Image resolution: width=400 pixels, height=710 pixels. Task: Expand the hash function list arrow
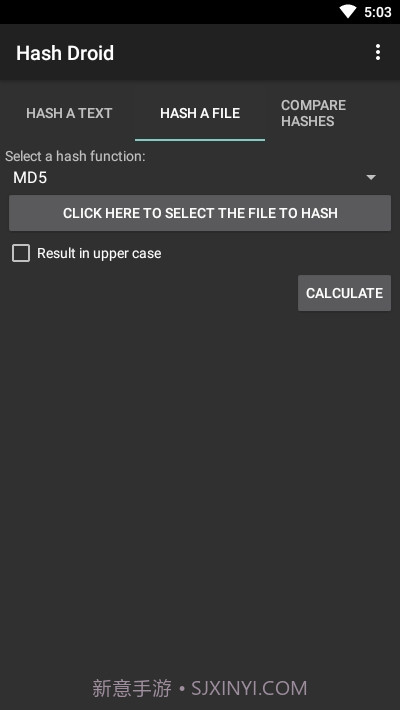tap(371, 178)
